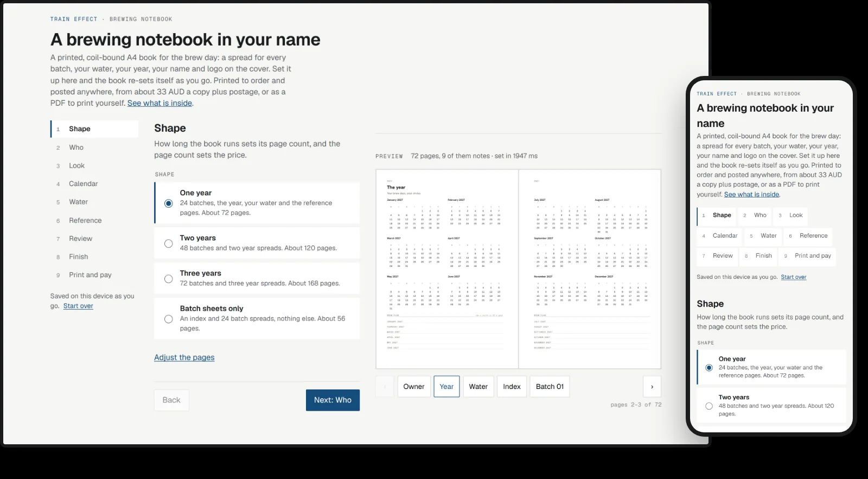
Task: Tap Shape step in phone preview
Action: coord(716,215)
